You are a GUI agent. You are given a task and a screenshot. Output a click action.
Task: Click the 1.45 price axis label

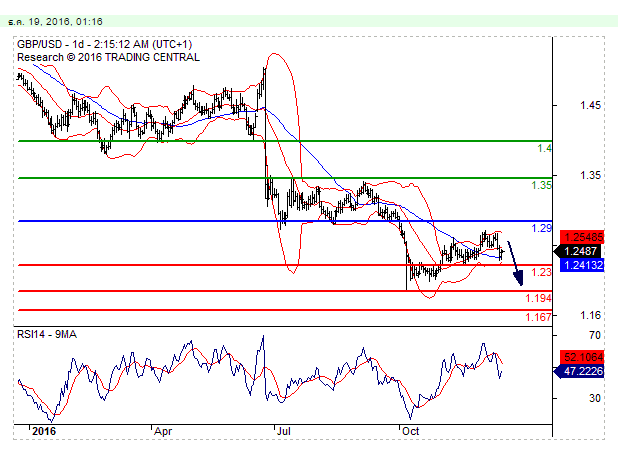[x=590, y=106]
